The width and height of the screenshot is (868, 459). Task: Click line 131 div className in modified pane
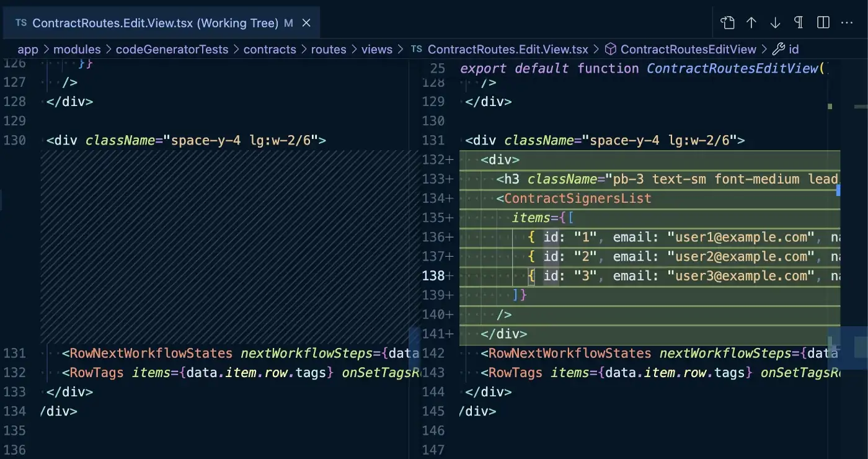[x=605, y=140]
